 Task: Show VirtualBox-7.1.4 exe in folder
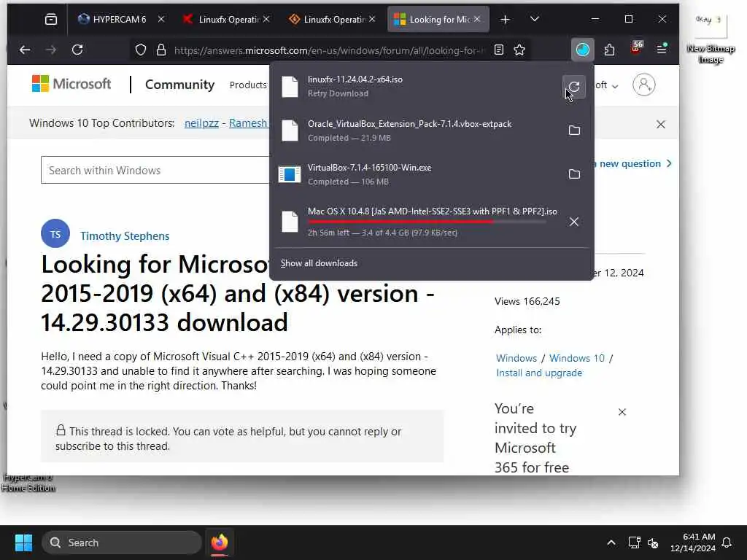pyautogui.click(x=574, y=174)
